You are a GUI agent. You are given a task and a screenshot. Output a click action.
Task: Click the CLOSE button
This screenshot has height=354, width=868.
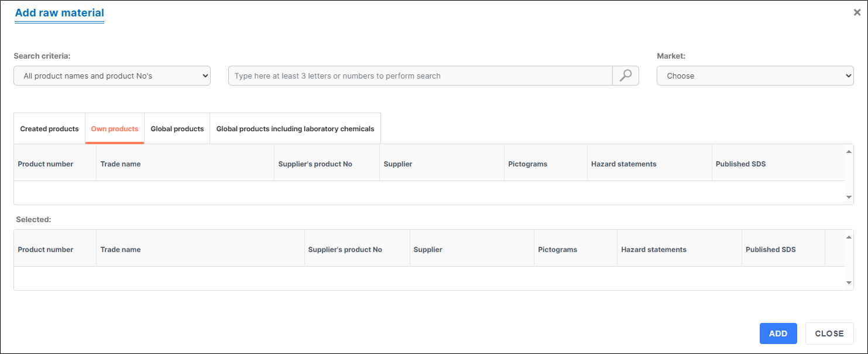click(x=829, y=333)
